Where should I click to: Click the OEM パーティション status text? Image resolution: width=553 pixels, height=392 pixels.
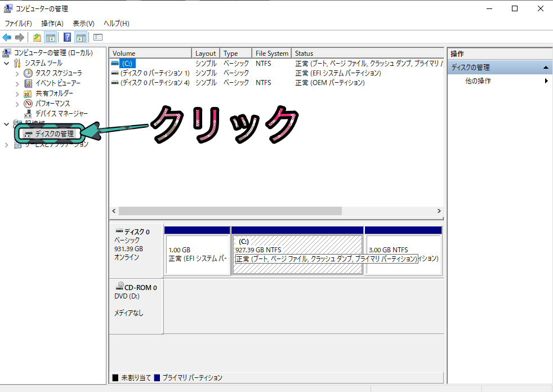(330, 83)
